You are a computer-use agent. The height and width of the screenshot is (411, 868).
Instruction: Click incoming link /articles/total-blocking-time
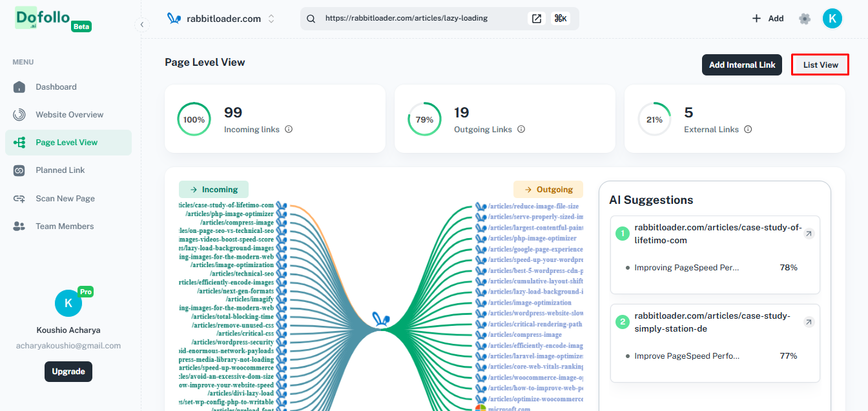(232, 317)
